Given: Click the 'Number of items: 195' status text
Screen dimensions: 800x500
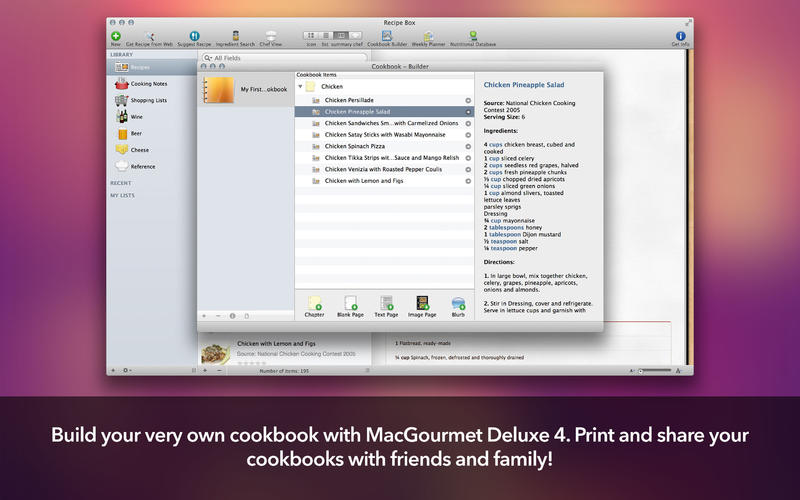Looking at the screenshot, I should point(284,371).
